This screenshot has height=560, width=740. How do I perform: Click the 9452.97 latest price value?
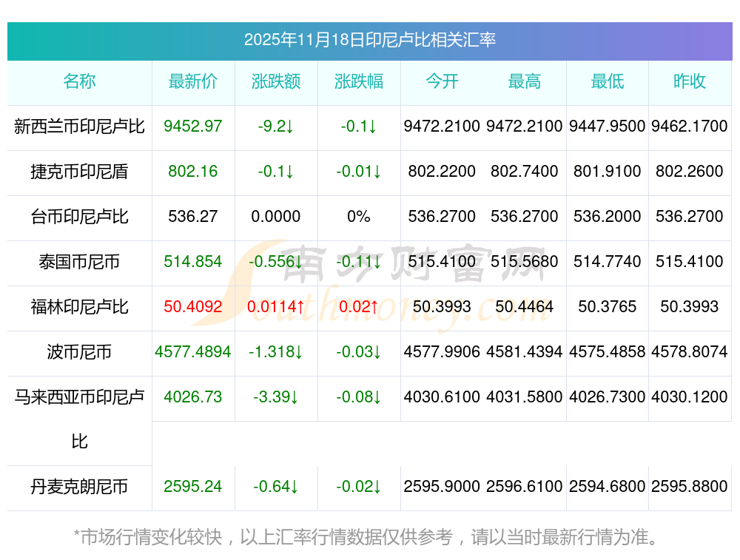[193, 126]
